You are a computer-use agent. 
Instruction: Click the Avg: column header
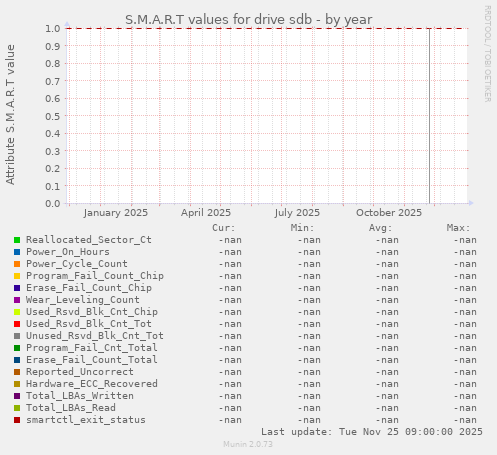[380, 228]
